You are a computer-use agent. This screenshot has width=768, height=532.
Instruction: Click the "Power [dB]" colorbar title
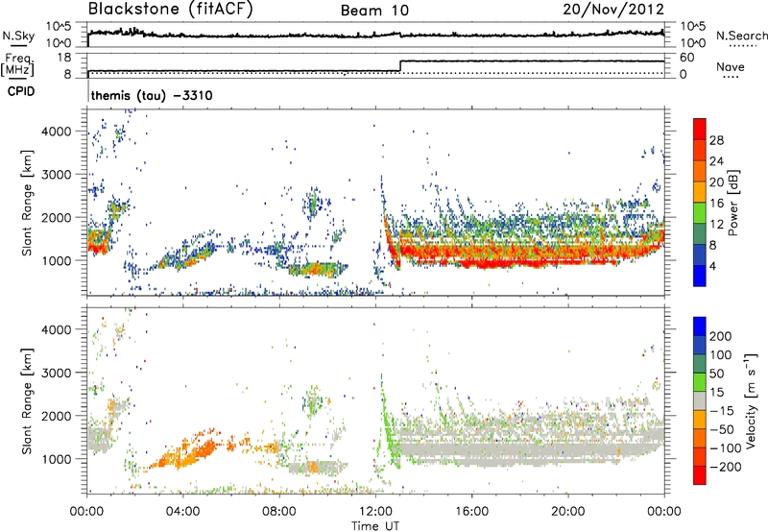[732, 203]
